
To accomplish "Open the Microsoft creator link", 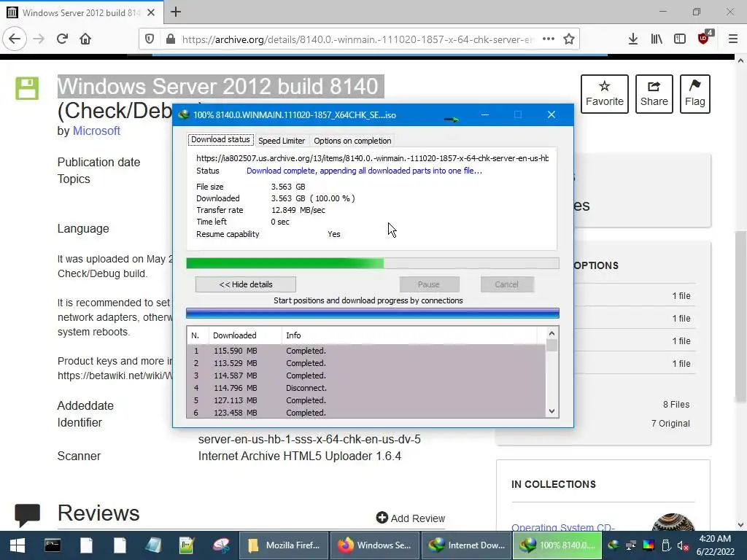I will [x=96, y=131].
